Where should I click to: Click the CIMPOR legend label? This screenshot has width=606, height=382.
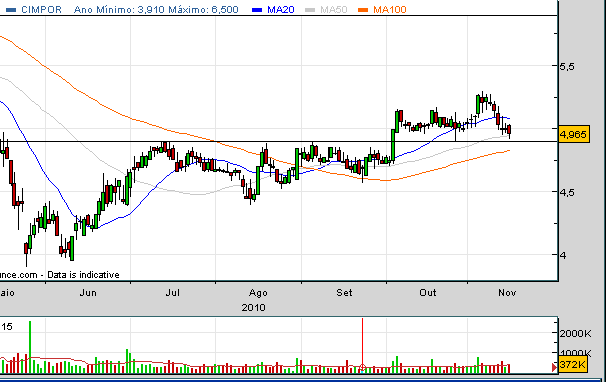41,10
